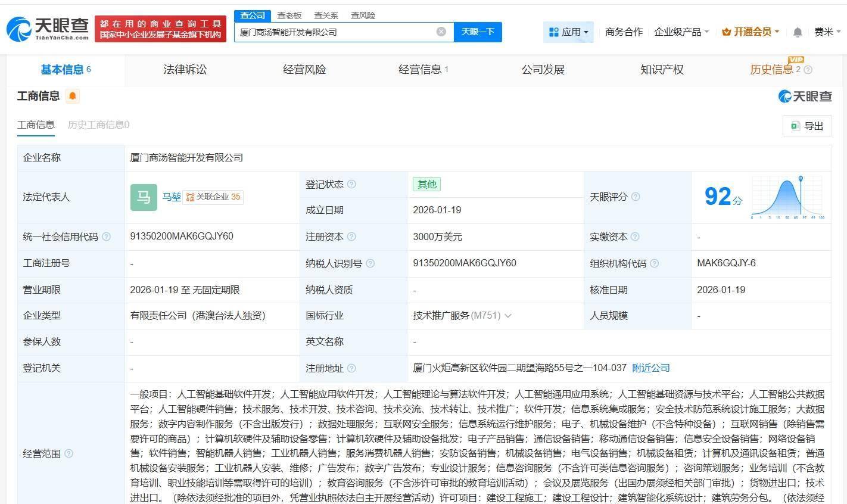Click help icon next to 登记状态
This screenshot has height=504, width=847.
pos(351,185)
